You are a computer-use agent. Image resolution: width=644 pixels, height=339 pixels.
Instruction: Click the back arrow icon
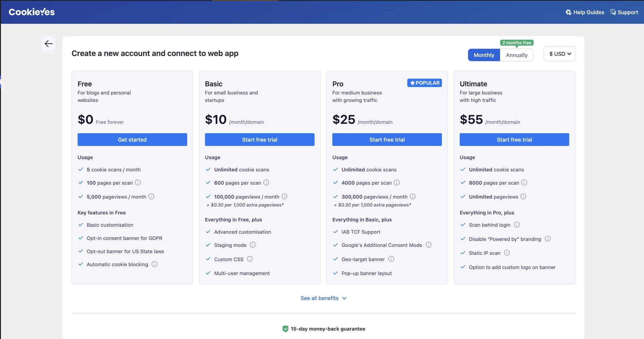point(49,44)
